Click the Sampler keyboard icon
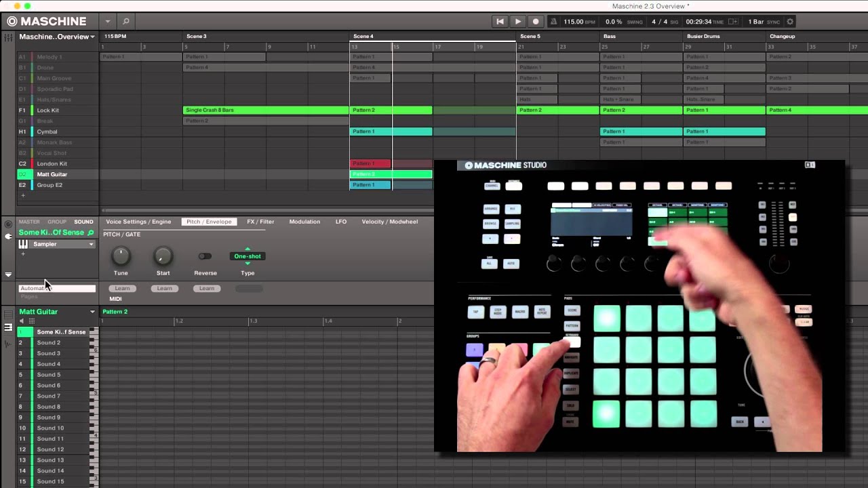Image resolution: width=868 pixels, height=488 pixels. click(23, 244)
